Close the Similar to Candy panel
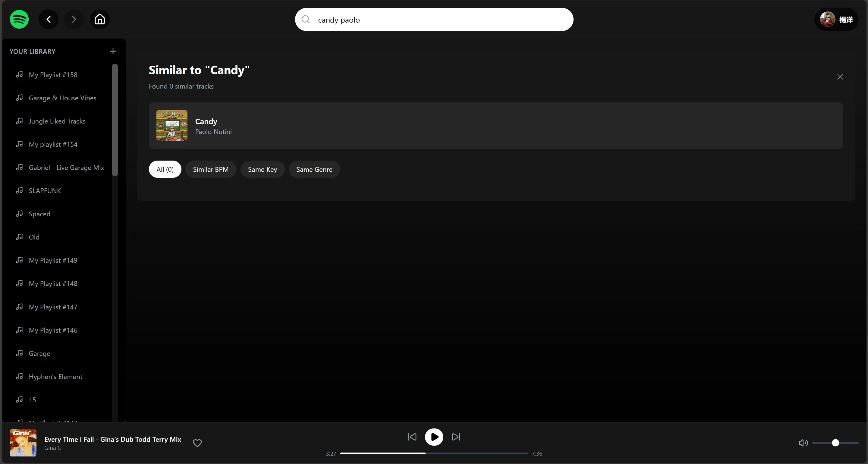Viewport: 868px width, 464px height. [840, 77]
